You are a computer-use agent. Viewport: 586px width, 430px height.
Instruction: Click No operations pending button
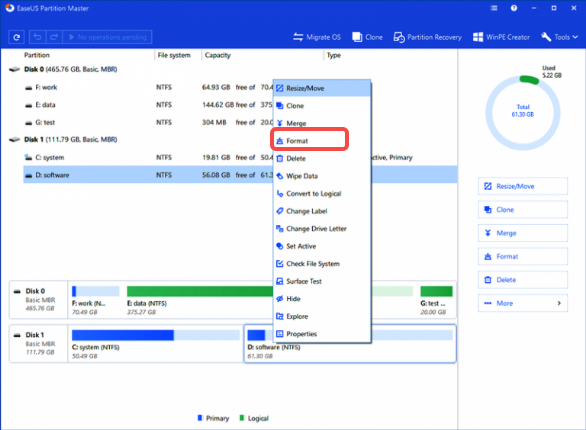(107, 37)
